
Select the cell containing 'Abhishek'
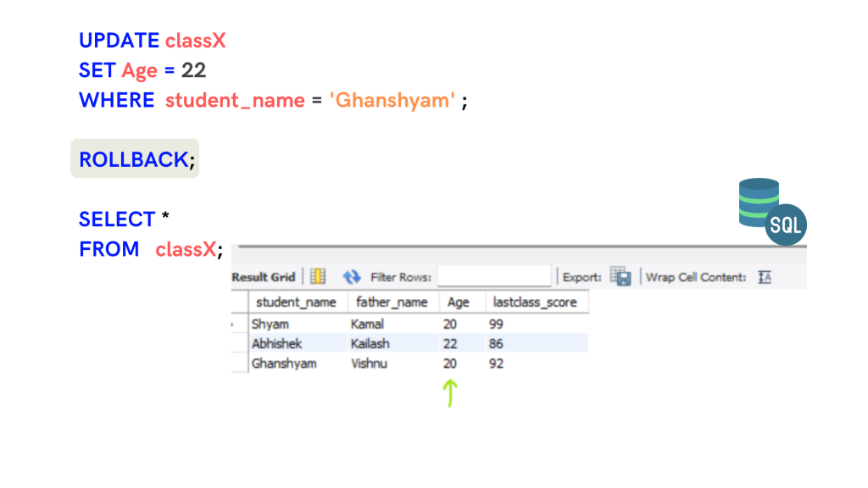point(298,343)
